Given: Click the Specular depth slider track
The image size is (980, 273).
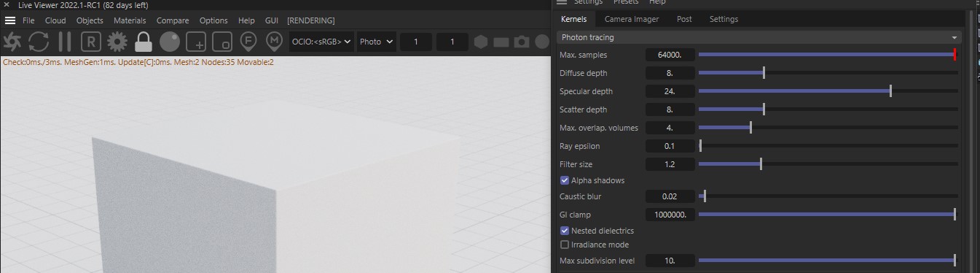Looking at the screenshot, I should click(828, 91).
